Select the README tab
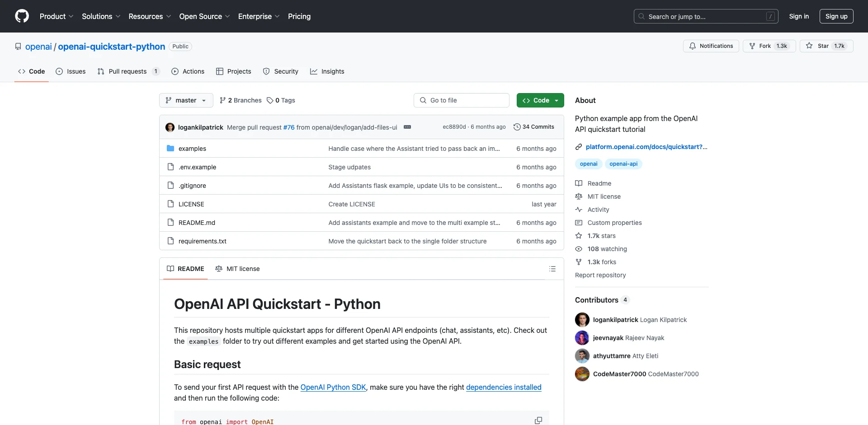Image resolution: width=868 pixels, height=425 pixels. click(x=185, y=269)
